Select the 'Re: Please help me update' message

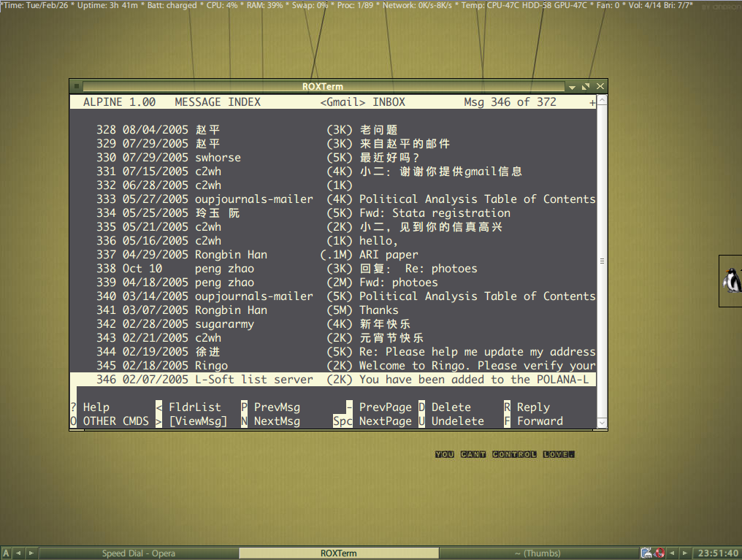(333, 351)
